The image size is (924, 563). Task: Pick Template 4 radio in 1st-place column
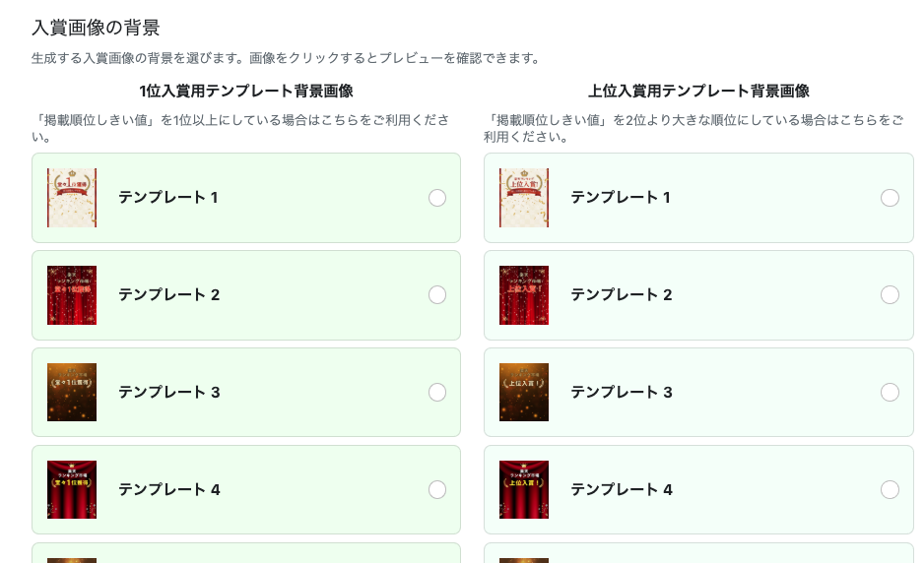click(437, 490)
